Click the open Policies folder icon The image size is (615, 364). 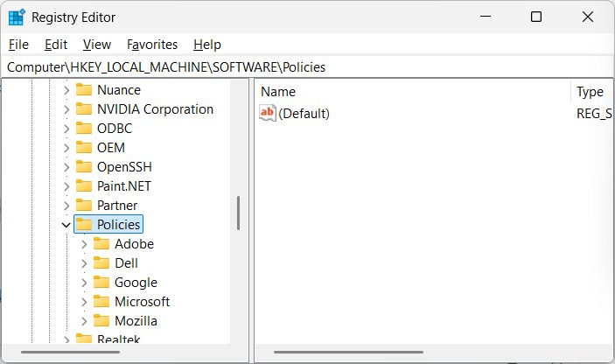click(x=84, y=225)
